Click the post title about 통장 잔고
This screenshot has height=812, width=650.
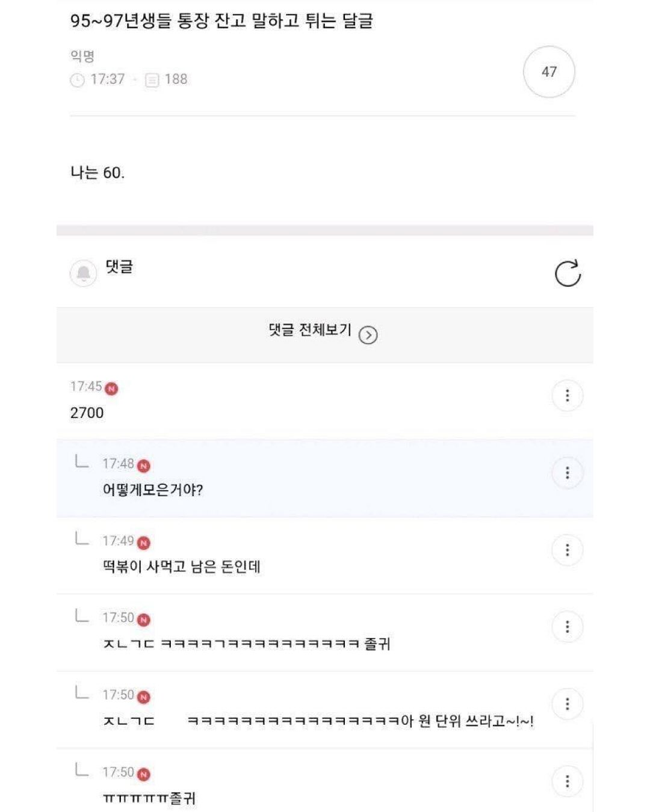221,20
